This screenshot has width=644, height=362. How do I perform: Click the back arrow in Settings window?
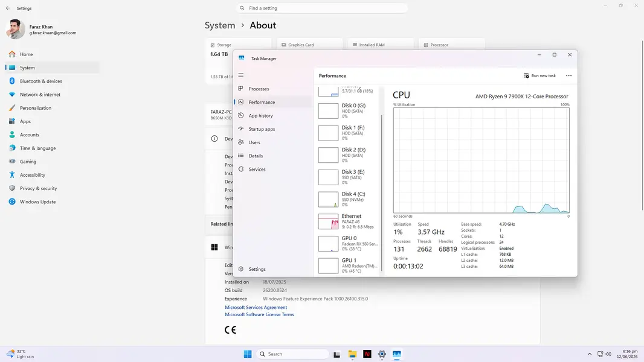pyautogui.click(x=8, y=8)
